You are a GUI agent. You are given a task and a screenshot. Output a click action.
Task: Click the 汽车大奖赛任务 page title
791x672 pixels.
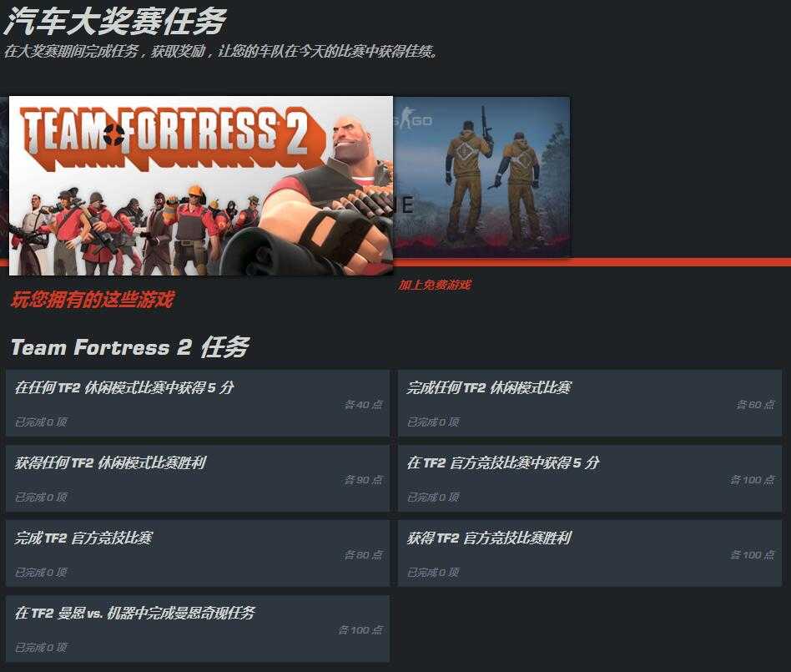point(115,22)
